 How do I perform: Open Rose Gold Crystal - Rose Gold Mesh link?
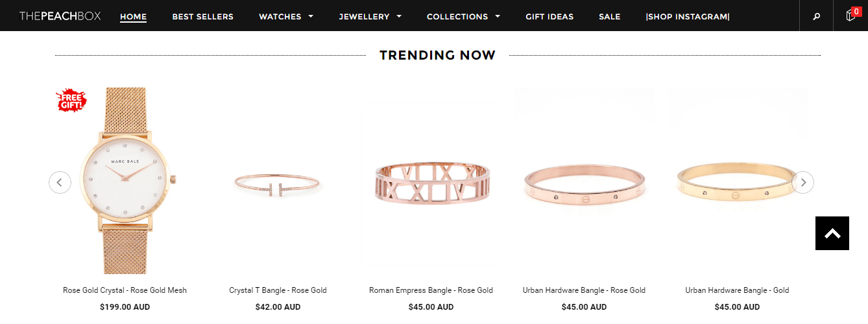pos(125,290)
